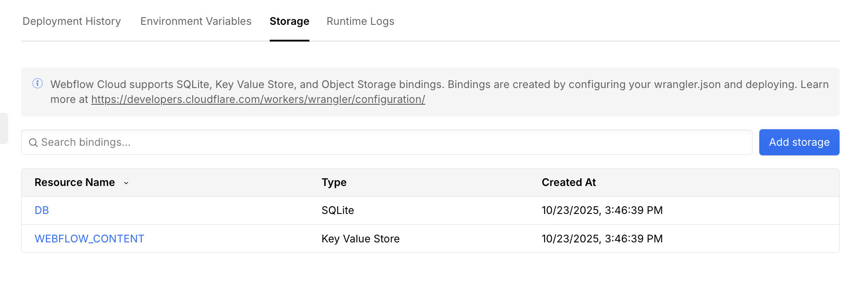This screenshot has width=868, height=297.
Task: Switch to the Environment Variables tab
Action: (196, 21)
